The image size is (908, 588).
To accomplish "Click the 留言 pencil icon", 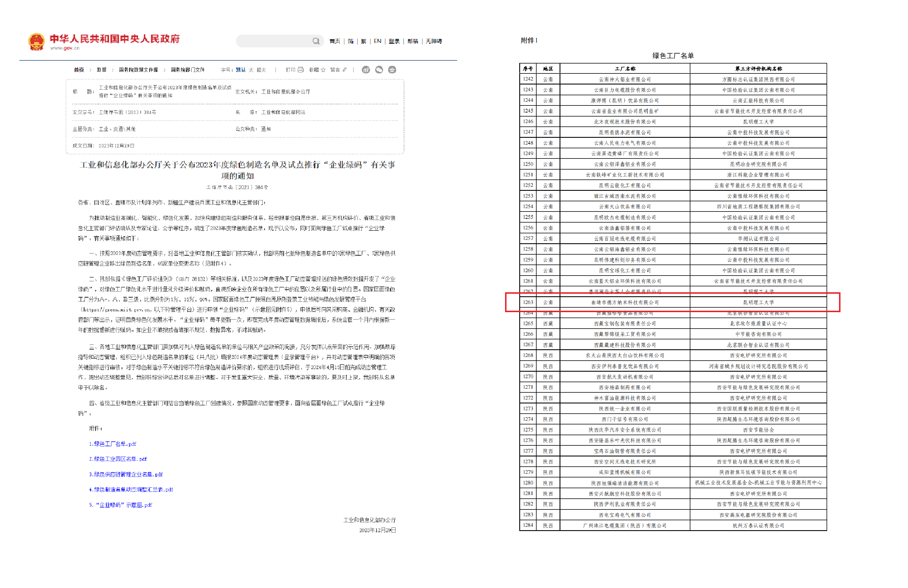I will [344, 70].
